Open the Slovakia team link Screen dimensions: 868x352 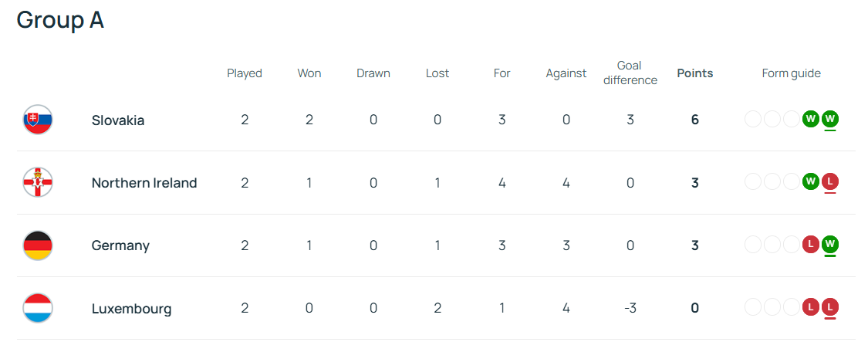pyautogui.click(x=118, y=120)
